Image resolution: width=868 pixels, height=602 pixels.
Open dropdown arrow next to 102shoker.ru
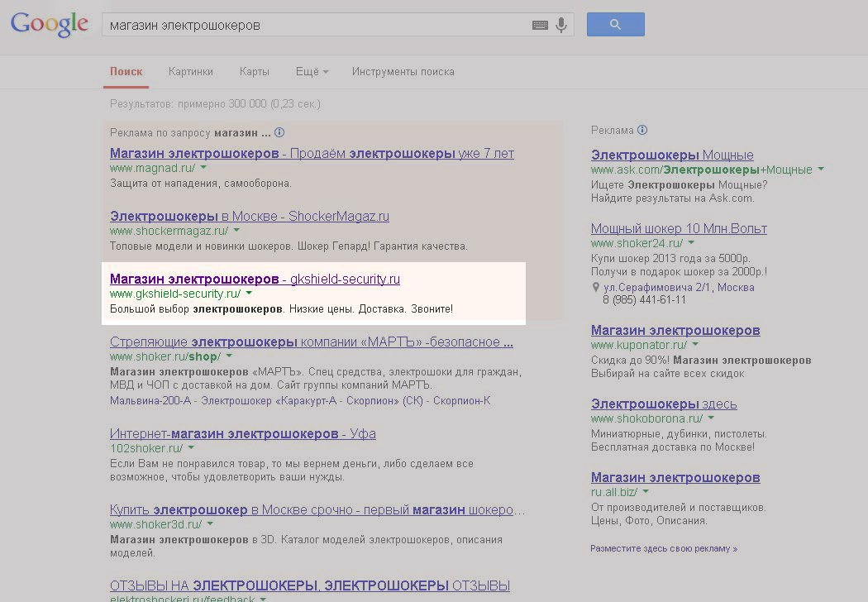191,447
